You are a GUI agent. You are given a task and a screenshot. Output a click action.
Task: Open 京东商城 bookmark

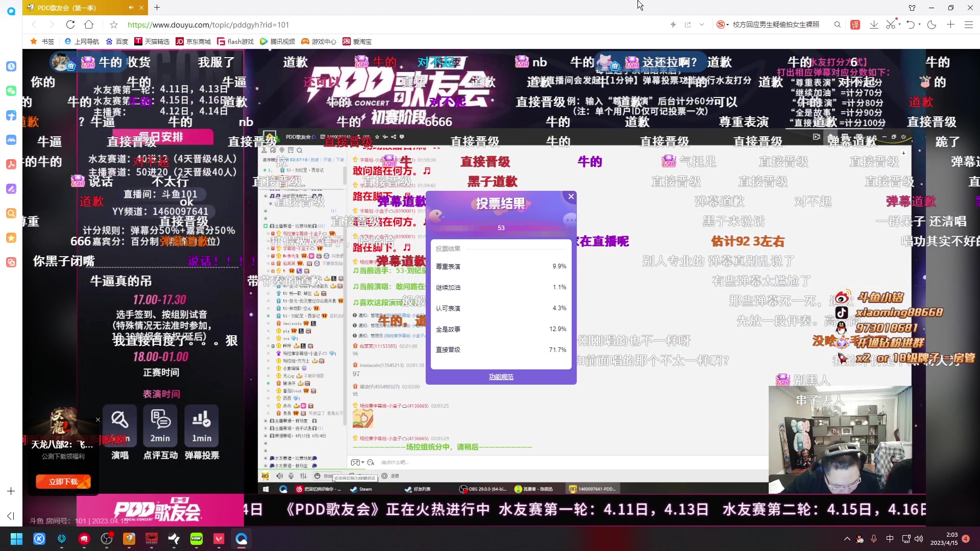coord(193,41)
